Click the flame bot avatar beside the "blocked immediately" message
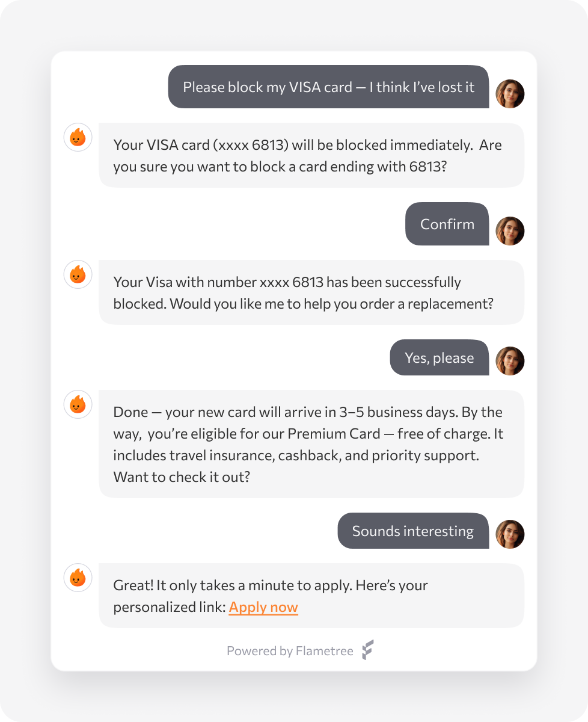588x722 pixels. pyautogui.click(x=78, y=138)
